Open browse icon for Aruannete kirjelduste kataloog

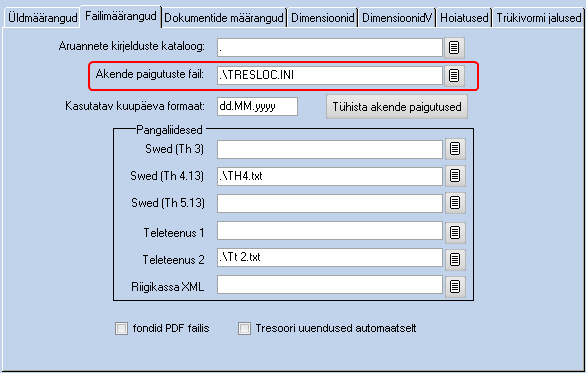coord(454,48)
